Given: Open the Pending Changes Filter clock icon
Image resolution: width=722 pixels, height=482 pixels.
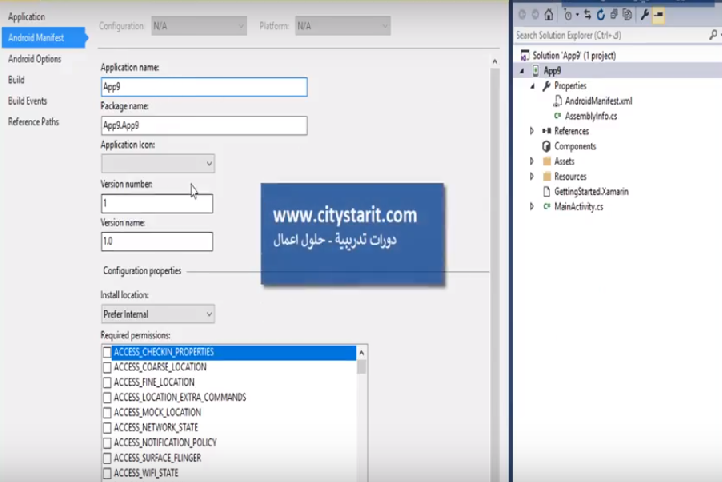Looking at the screenshot, I should click(568, 15).
